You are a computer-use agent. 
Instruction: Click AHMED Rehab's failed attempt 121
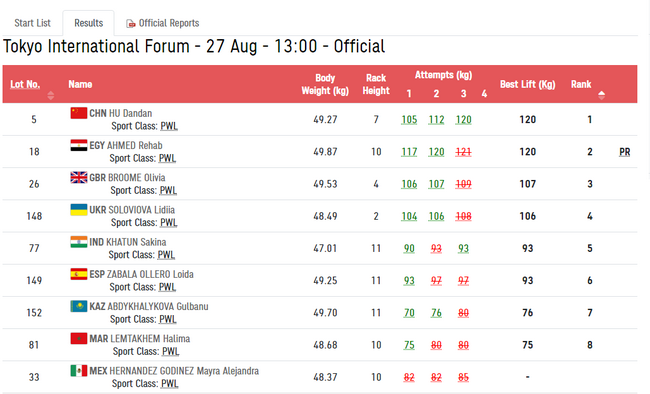point(463,152)
